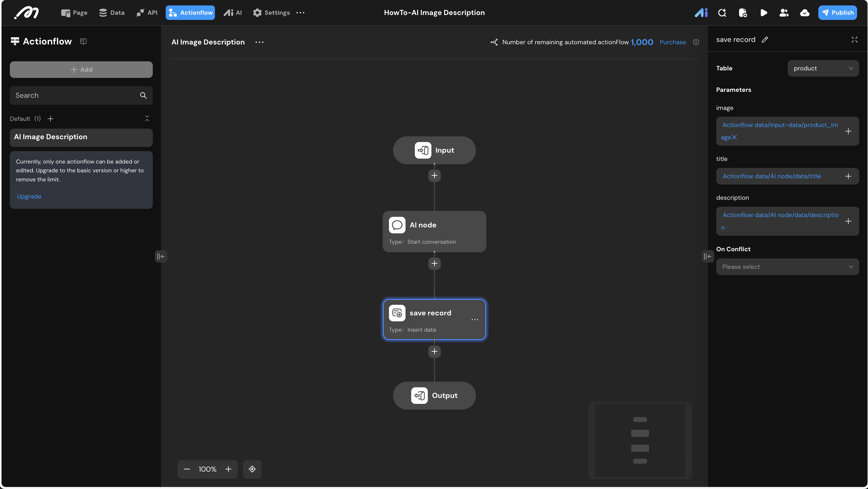Open the Settings tab

click(271, 13)
